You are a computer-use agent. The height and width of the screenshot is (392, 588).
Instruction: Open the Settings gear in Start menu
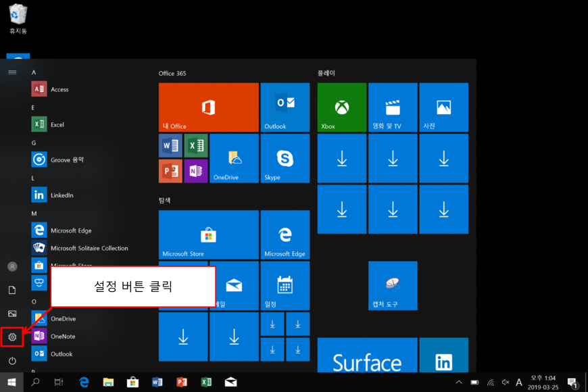click(12, 337)
